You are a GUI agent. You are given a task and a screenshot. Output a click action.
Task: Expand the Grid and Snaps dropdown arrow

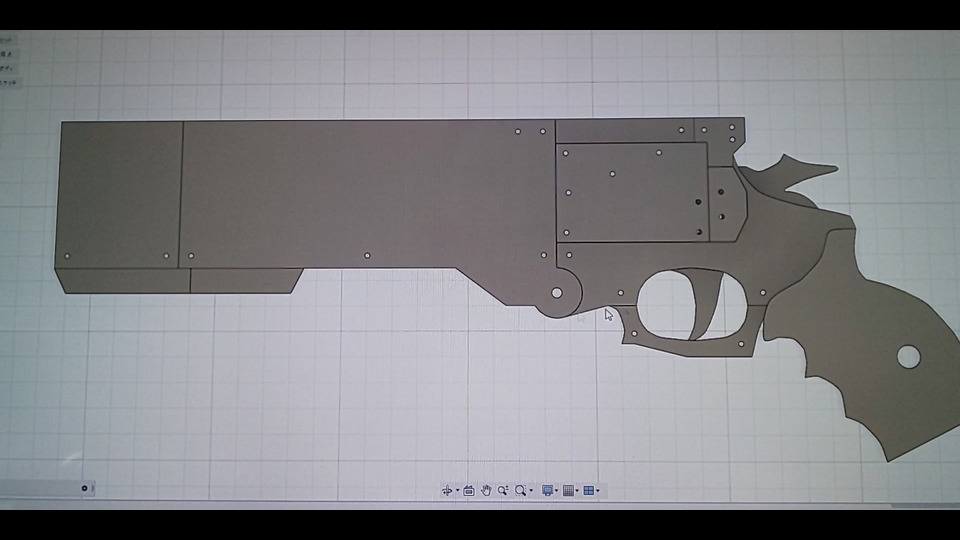tap(577, 490)
